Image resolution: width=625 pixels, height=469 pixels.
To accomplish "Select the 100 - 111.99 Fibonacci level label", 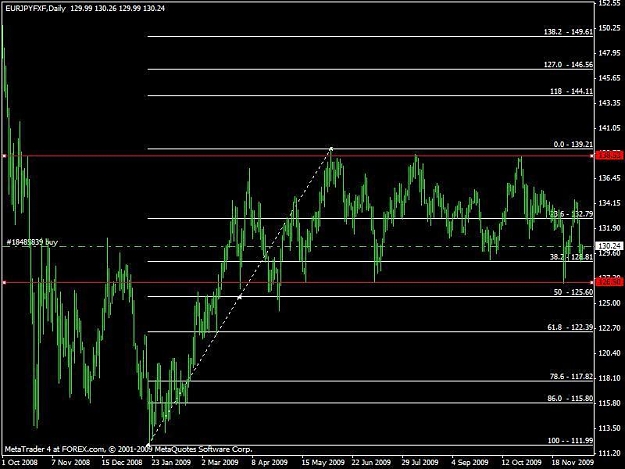I will click(570, 440).
